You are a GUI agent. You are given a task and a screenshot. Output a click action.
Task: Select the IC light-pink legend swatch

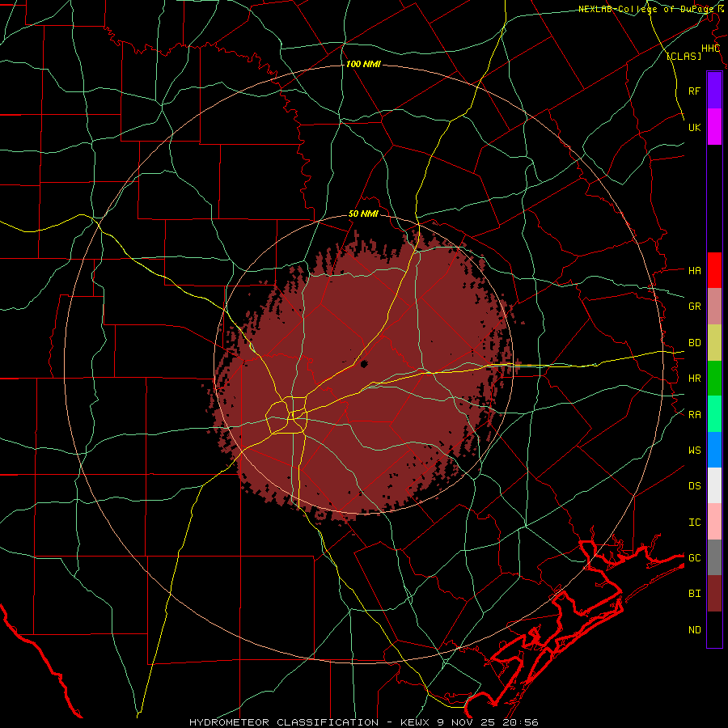click(x=714, y=522)
